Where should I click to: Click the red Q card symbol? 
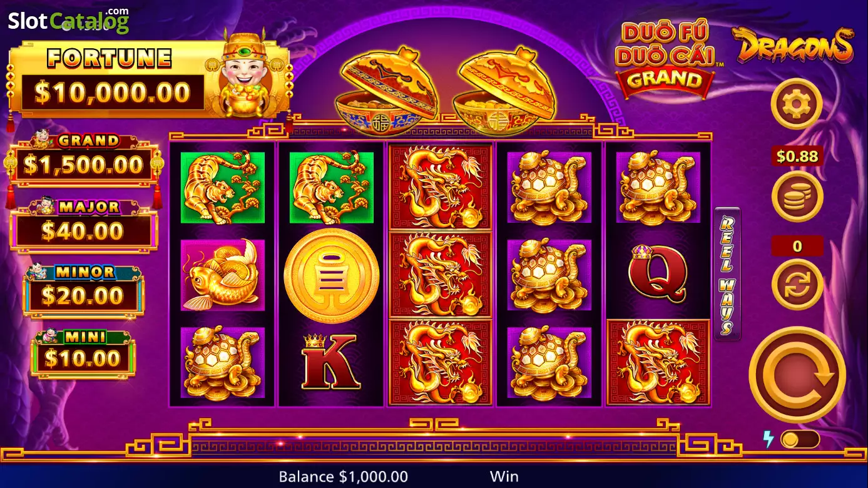[658, 274]
